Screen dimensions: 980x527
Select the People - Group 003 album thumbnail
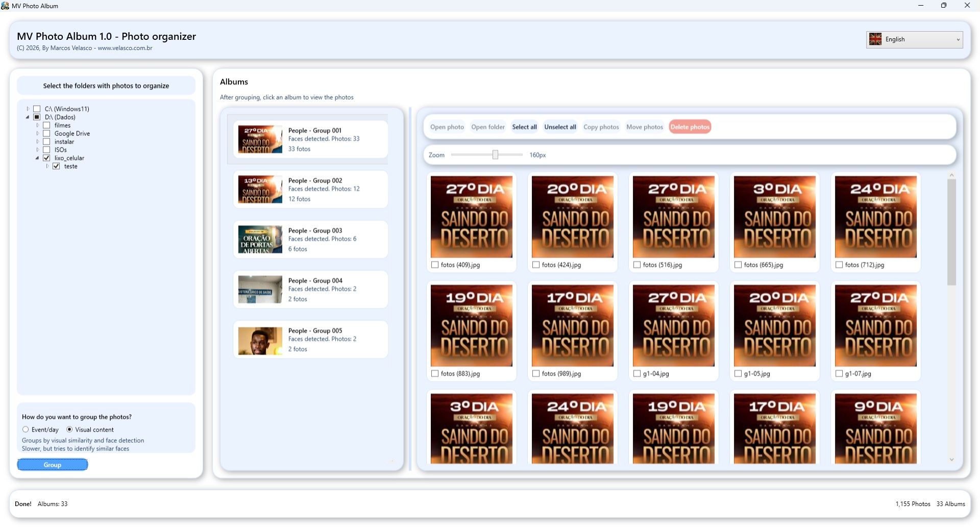(260, 239)
